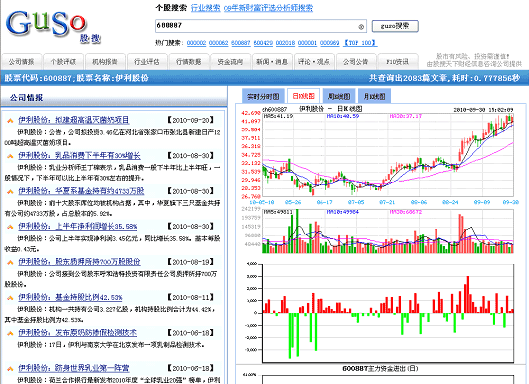Viewport: 529px width, 384px height.
Task: Open article 伊利股份:拟建超高温灭菌奶项目
Action: [74, 120]
